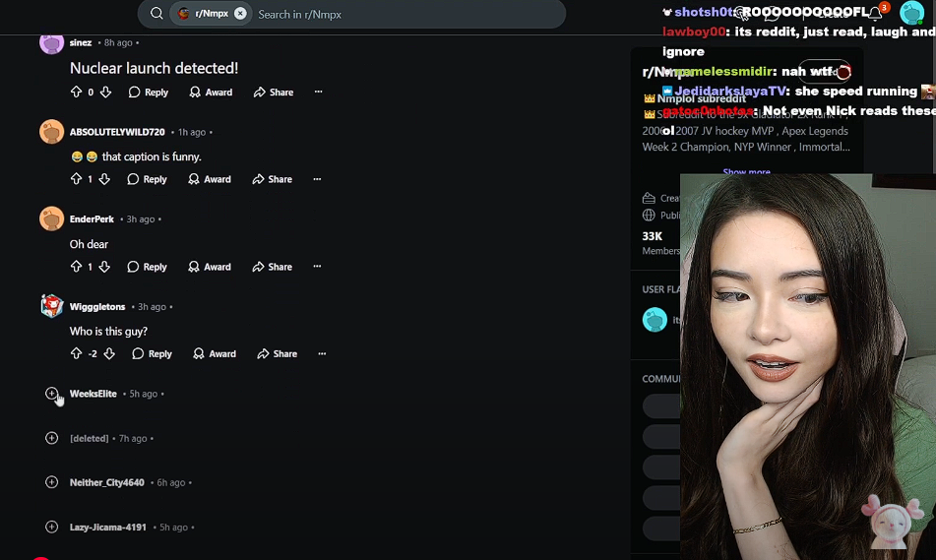
Task: Open user profile avatar menu
Action: 912,13
